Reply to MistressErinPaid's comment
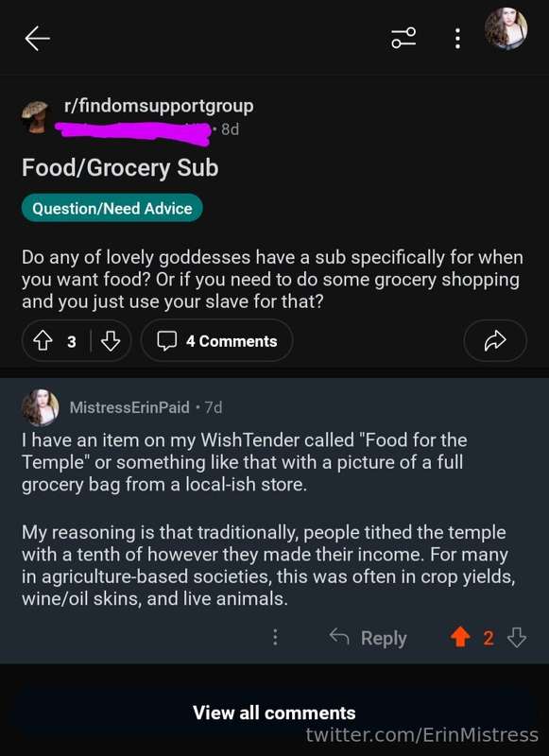 click(369, 637)
